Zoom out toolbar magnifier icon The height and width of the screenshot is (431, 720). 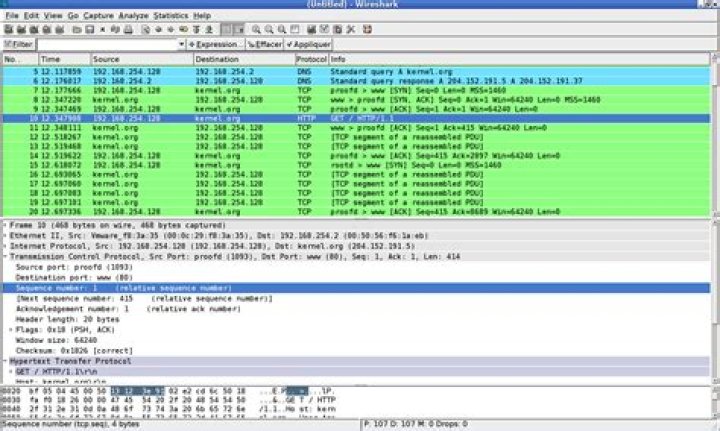tap(269, 29)
